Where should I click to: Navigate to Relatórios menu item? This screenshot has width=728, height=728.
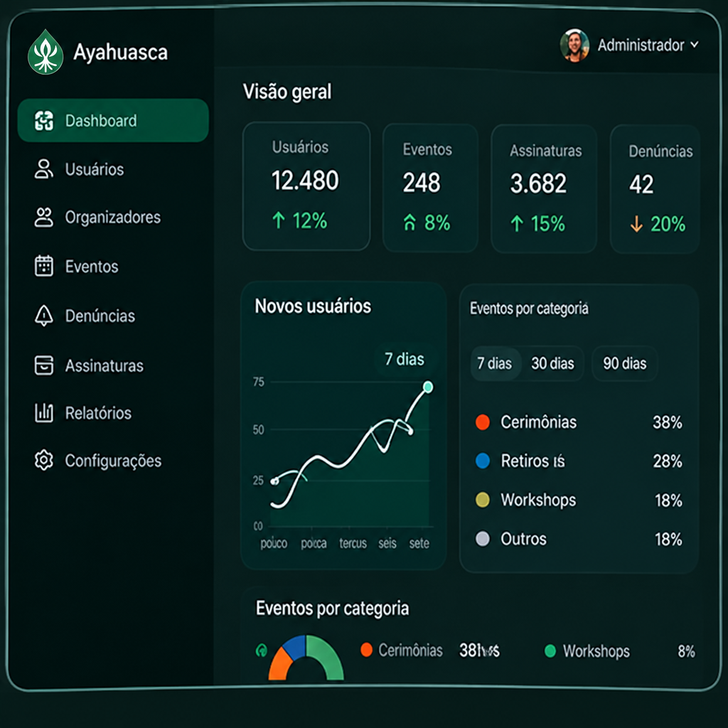pos(98,413)
